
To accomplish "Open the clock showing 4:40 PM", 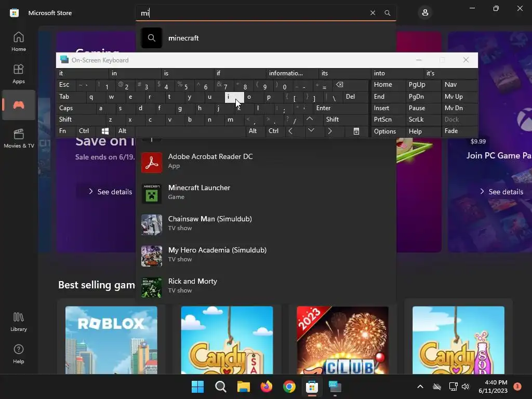I will click(x=493, y=387).
